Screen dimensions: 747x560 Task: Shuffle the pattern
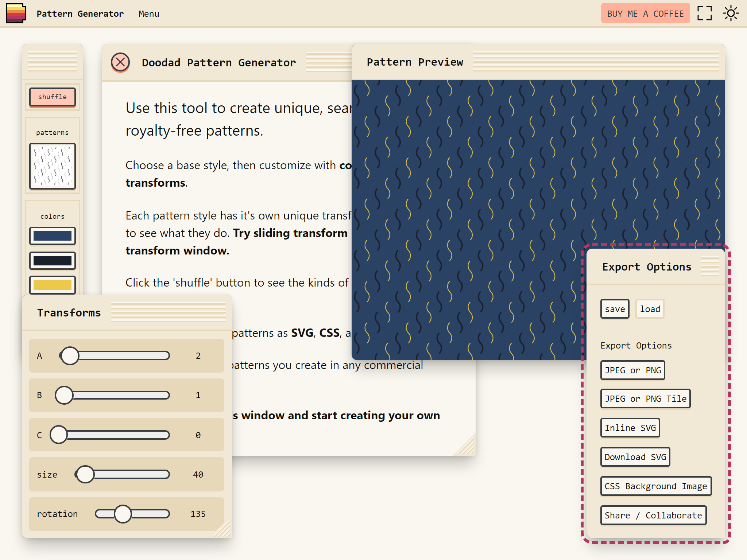(x=53, y=97)
